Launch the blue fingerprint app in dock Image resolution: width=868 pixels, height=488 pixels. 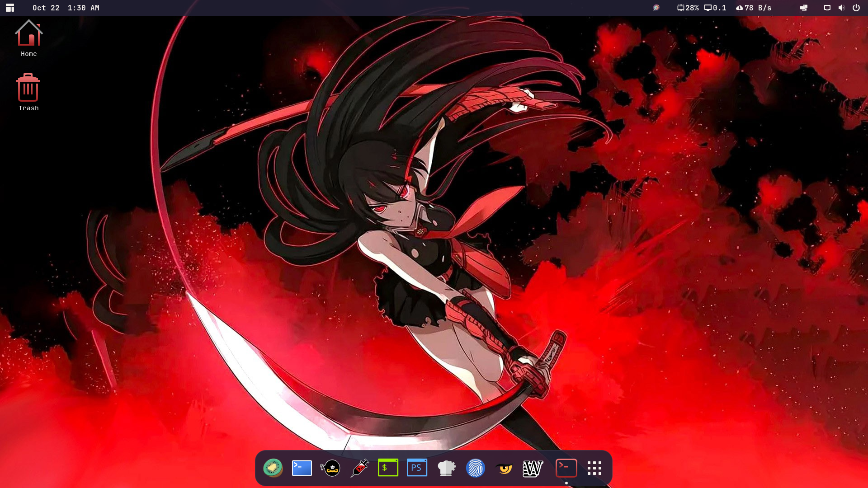pos(475,468)
